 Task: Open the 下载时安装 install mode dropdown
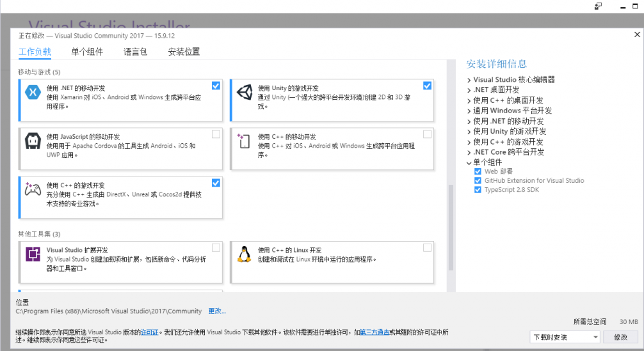click(565, 337)
